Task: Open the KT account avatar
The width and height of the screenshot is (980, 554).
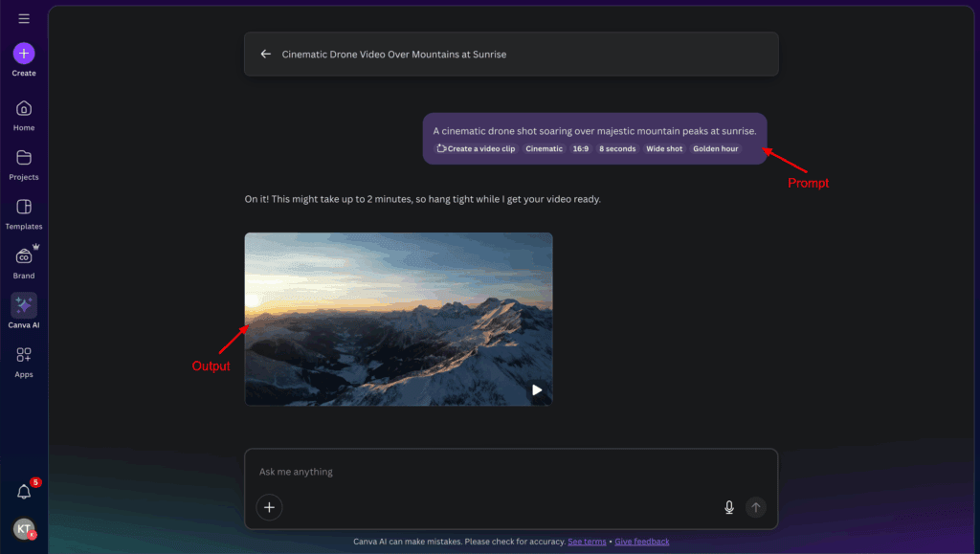Action: coord(23,528)
